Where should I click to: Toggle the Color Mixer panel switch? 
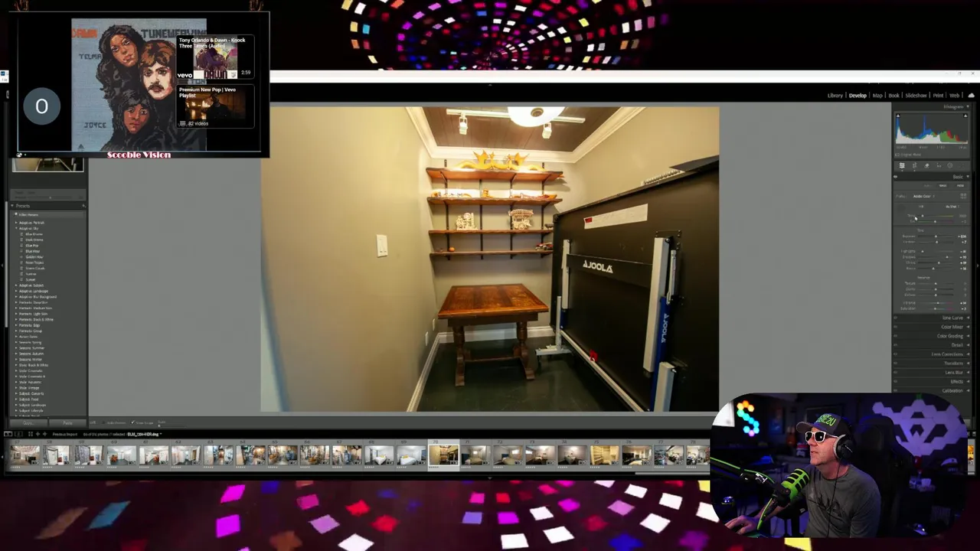coord(895,327)
